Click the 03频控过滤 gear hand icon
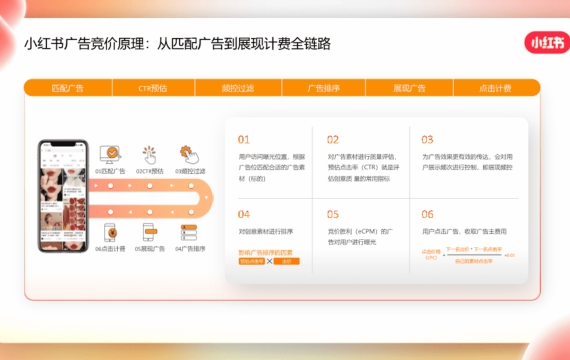The height and width of the screenshot is (360, 570). tap(189, 155)
